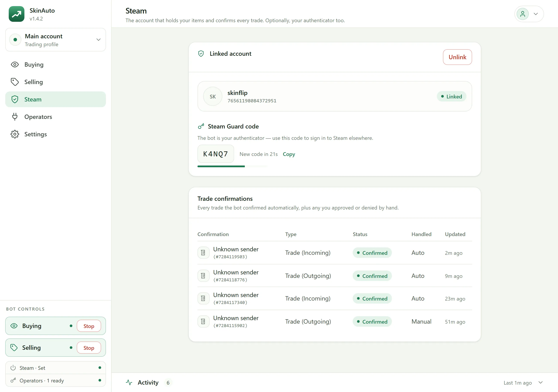Click the tag icon beside Selling nav item
The width and height of the screenshot is (558, 392).
(x=15, y=82)
